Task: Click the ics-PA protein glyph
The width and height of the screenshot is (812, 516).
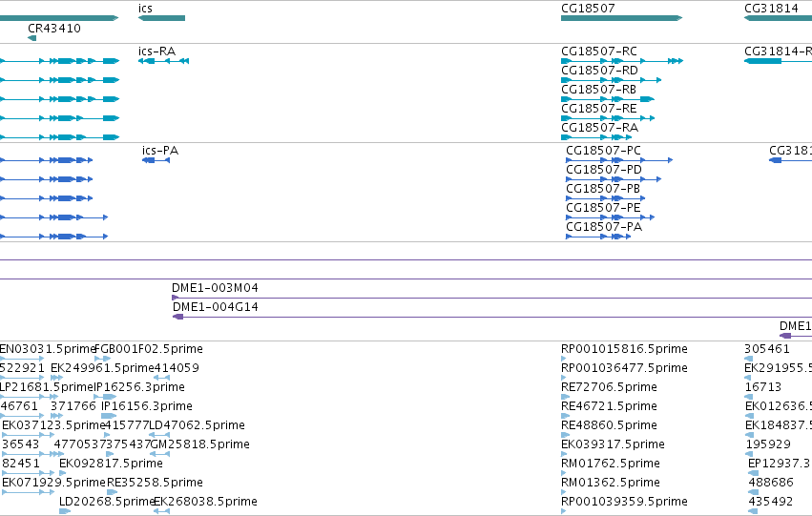Action: 156,160
